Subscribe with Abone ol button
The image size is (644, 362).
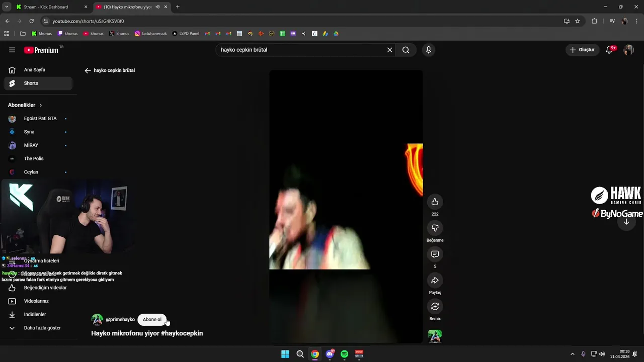(x=152, y=320)
